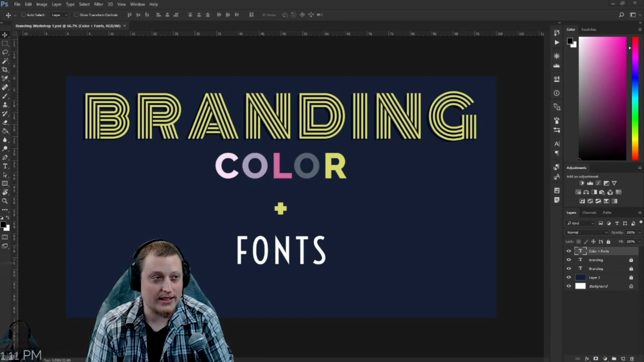
Task: Select the Layer 1 layer row
Action: pyautogui.click(x=601, y=277)
